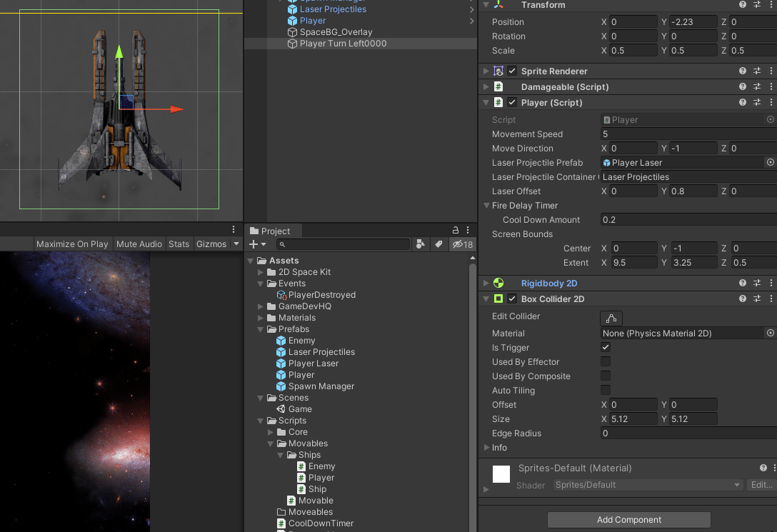
Task: Expand the 2D Space Kit folder
Action: click(261, 272)
